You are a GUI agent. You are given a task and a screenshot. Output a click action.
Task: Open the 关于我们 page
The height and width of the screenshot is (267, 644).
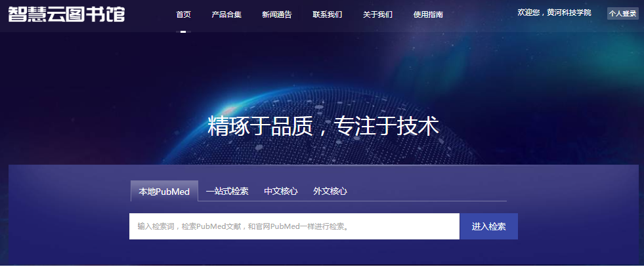[377, 14]
